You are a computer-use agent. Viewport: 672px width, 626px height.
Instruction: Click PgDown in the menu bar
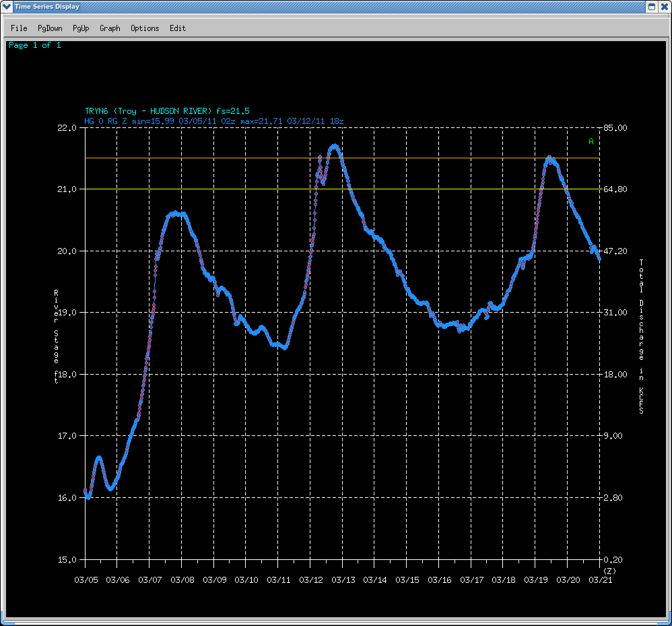[x=50, y=28]
